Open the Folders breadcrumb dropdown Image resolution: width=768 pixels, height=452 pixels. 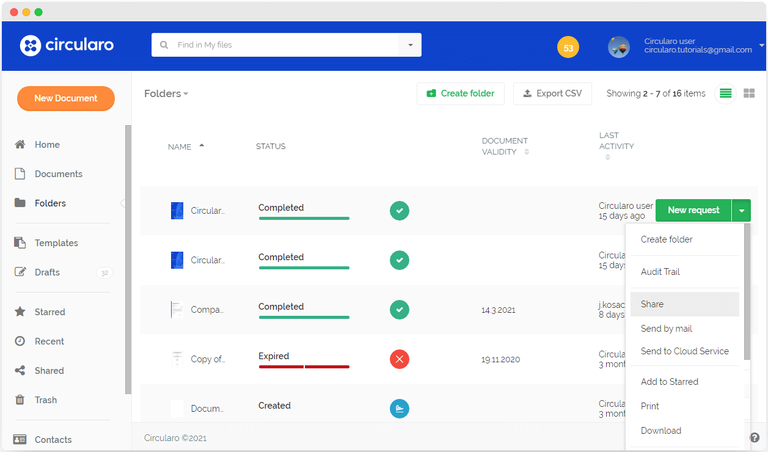pyautogui.click(x=166, y=94)
